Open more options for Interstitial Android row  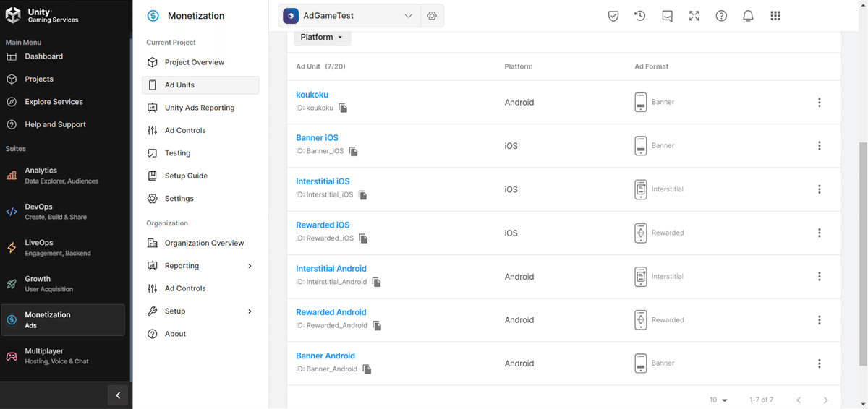(x=819, y=277)
